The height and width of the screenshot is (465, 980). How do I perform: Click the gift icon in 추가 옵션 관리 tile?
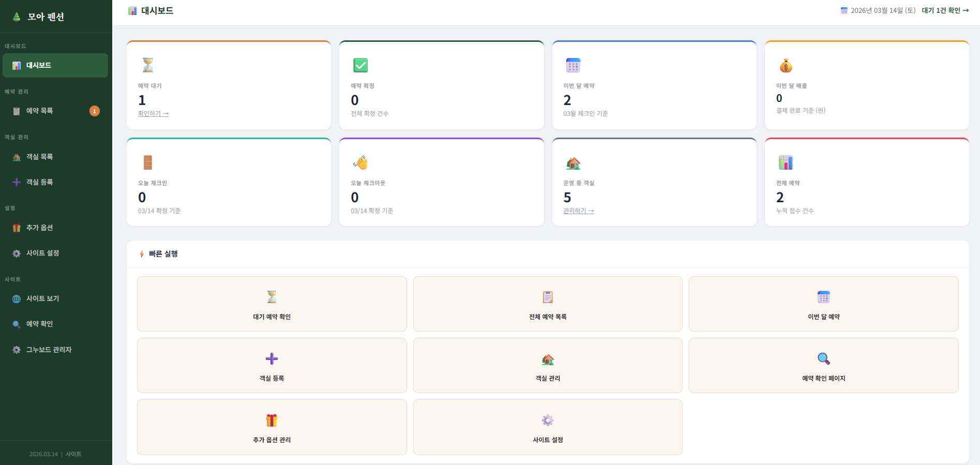click(x=272, y=420)
